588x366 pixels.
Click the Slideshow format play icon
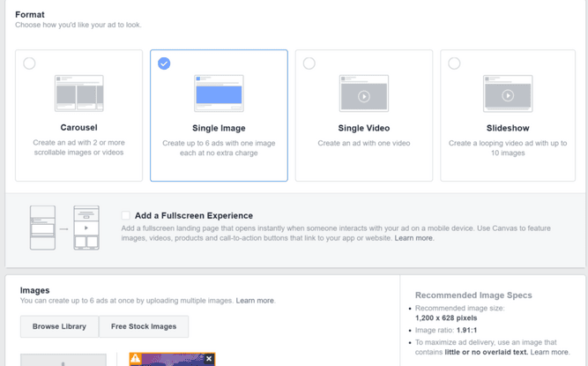point(508,95)
